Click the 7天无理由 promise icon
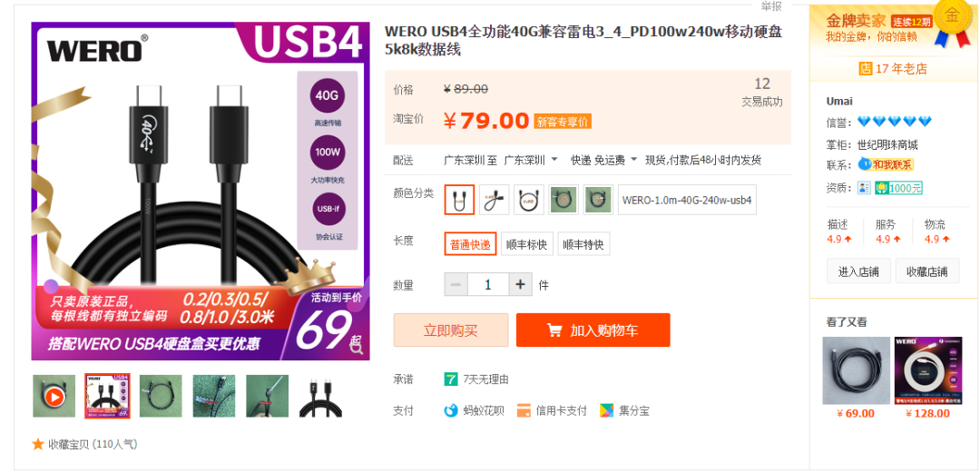980x473 pixels. pos(451,379)
